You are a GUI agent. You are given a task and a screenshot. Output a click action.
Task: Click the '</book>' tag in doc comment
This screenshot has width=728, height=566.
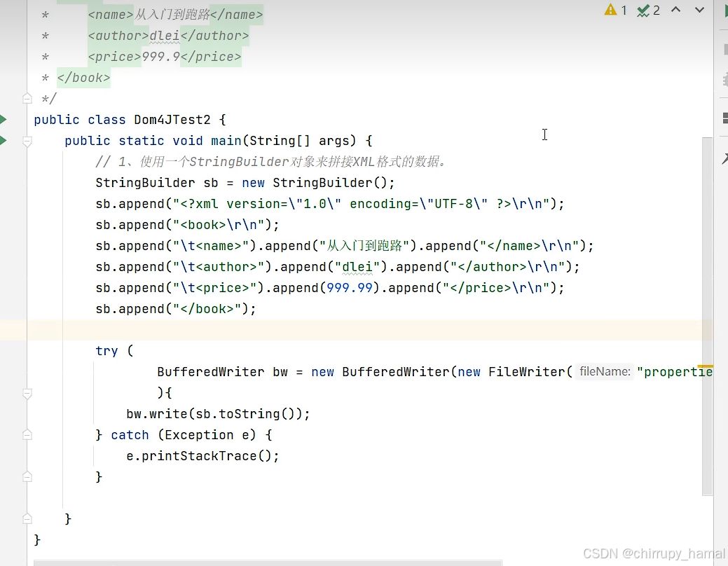point(83,78)
